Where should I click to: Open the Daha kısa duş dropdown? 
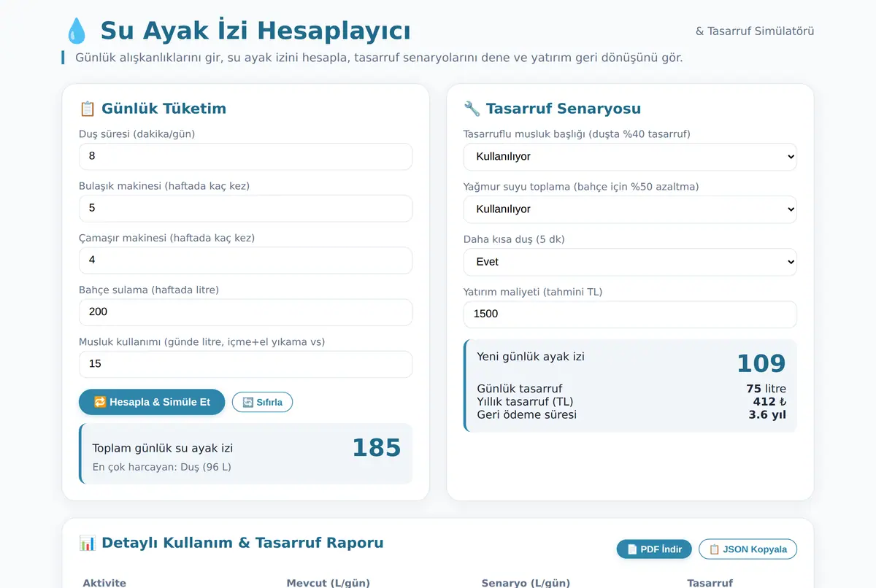coord(630,262)
